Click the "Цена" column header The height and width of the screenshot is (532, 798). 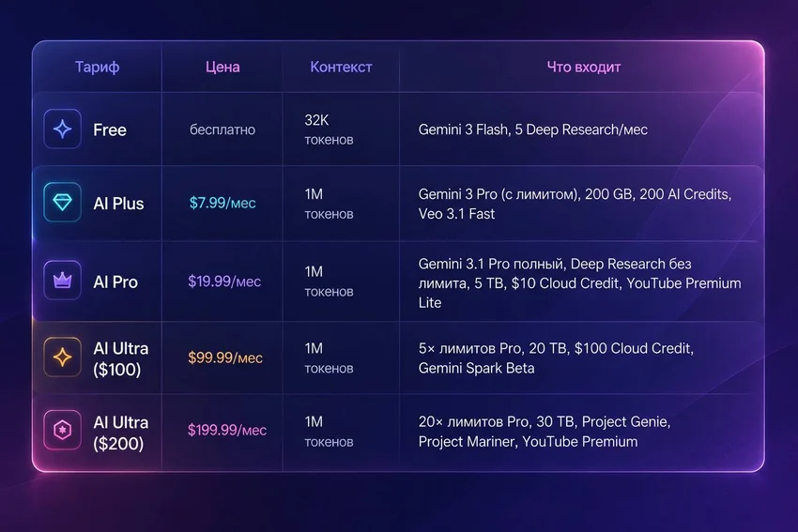(x=223, y=68)
